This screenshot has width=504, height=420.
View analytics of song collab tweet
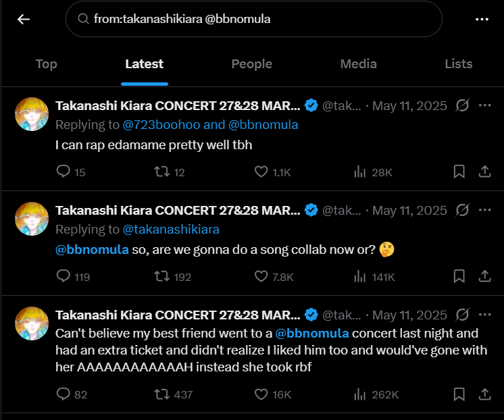360,276
